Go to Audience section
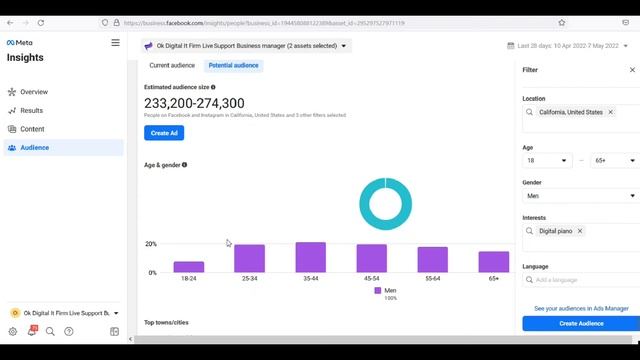Image resolution: width=640 pixels, height=360 pixels. [x=63, y=148]
